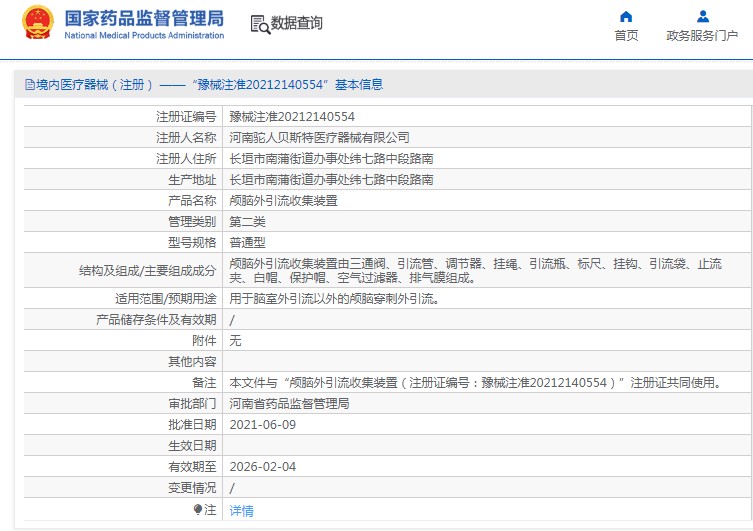The height and width of the screenshot is (531, 753).
Task: Open the 数据查询 search icon
Action: coord(260,24)
